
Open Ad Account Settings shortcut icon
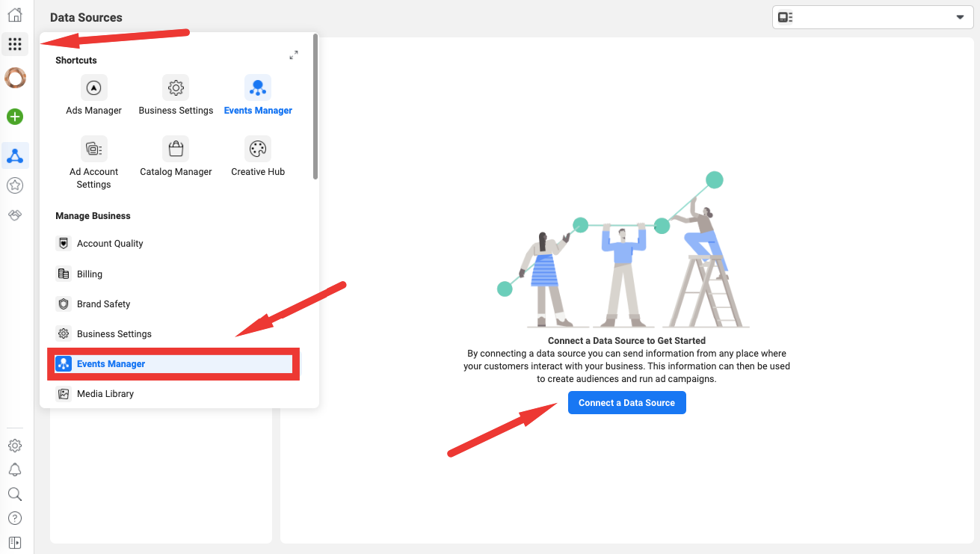[93, 149]
